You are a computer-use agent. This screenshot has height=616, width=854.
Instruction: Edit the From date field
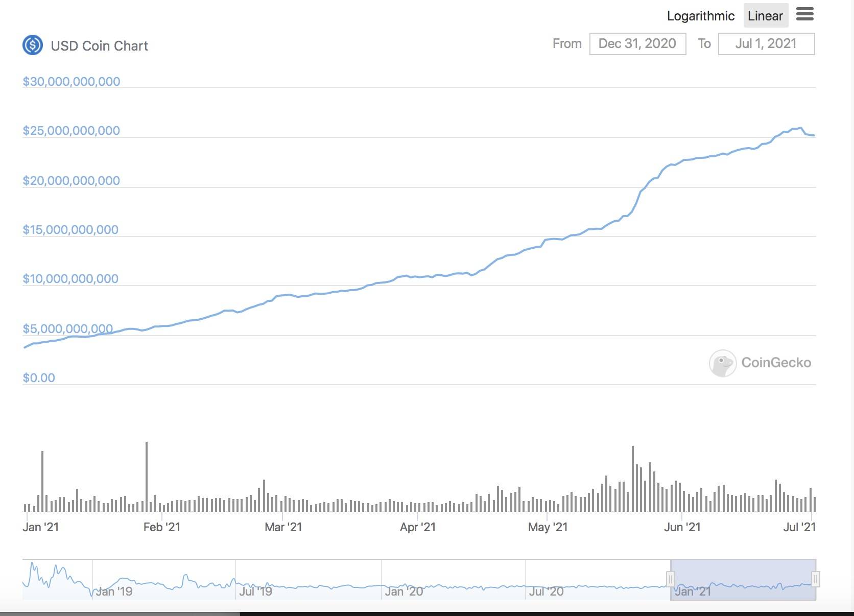pos(637,43)
